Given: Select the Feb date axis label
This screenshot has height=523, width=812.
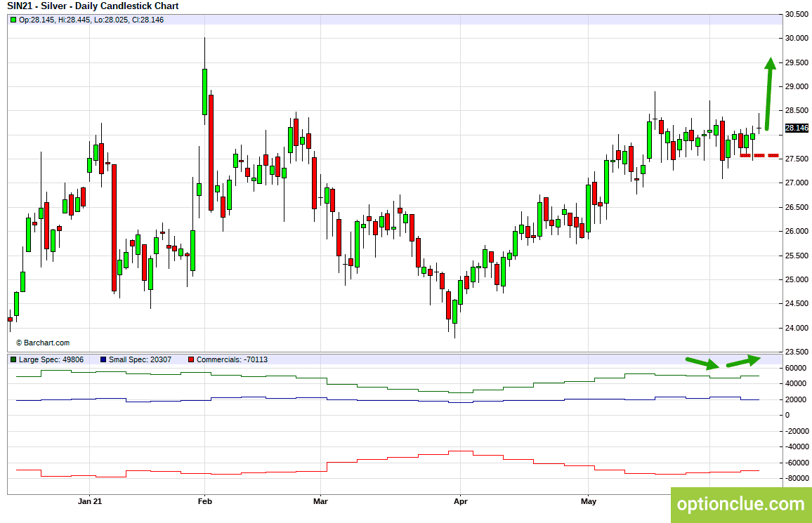Looking at the screenshot, I should coord(205,501).
